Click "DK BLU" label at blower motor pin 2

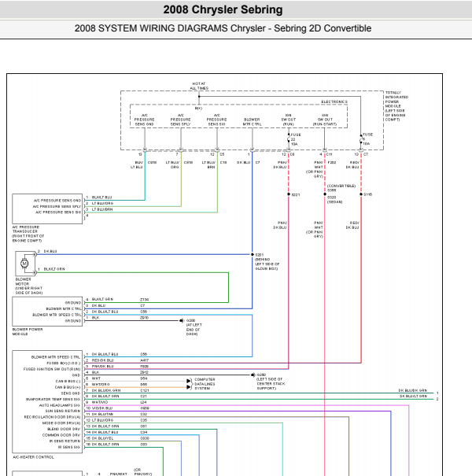coord(50,251)
